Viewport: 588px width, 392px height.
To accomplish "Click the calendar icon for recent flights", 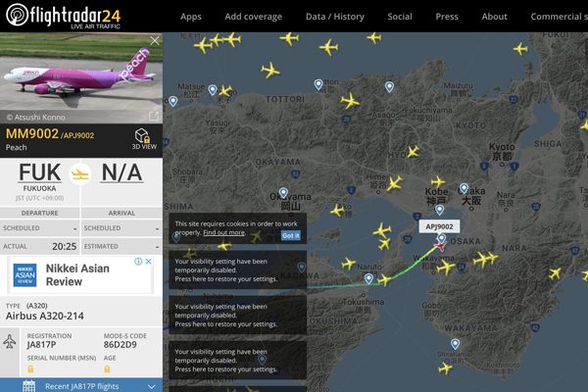I will pyautogui.click(x=28, y=386).
